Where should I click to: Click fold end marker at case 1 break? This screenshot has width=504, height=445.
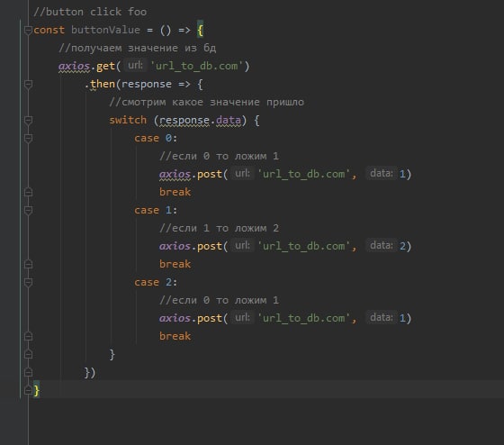click(x=28, y=264)
